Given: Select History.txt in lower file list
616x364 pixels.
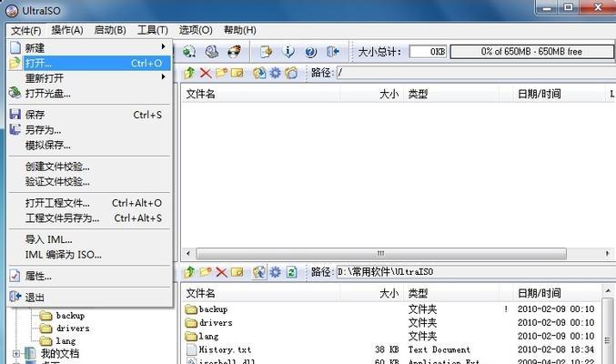Looking at the screenshot, I should (218, 349).
